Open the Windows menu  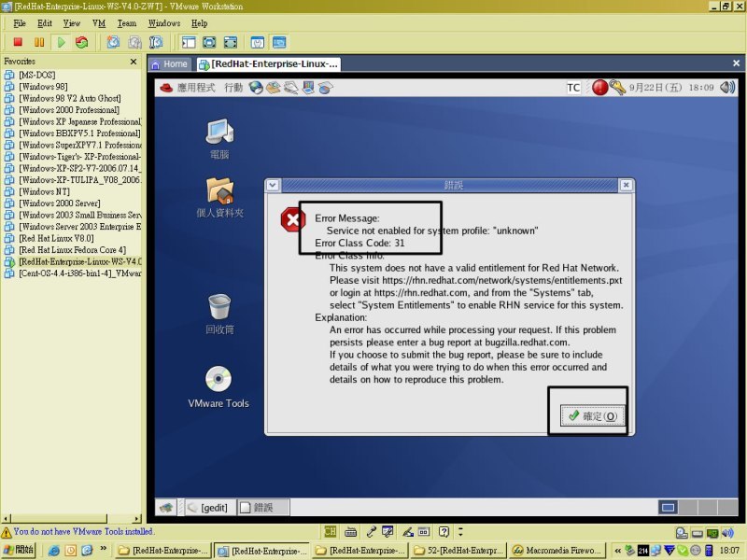(x=164, y=23)
